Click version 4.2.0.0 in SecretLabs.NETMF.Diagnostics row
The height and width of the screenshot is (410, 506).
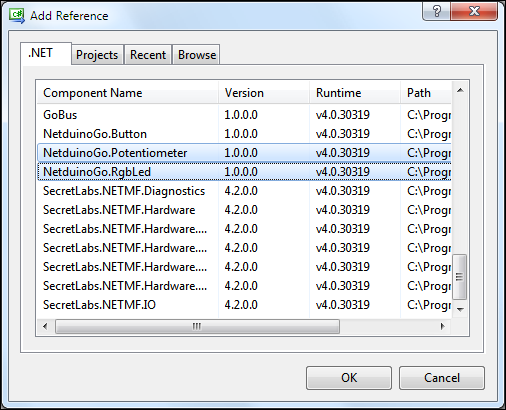coord(241,191)
